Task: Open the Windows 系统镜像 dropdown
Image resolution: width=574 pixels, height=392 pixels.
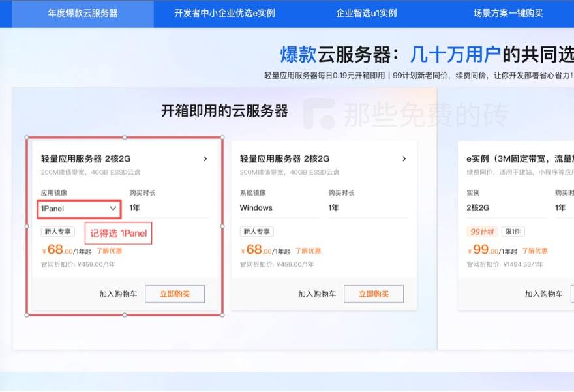Action: [x=277, y=208]
